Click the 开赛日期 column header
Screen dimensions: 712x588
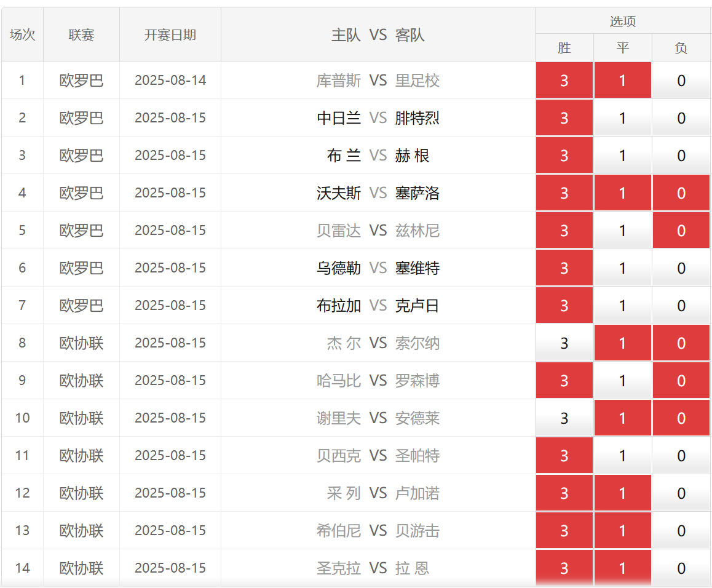(x=170, y=34)
